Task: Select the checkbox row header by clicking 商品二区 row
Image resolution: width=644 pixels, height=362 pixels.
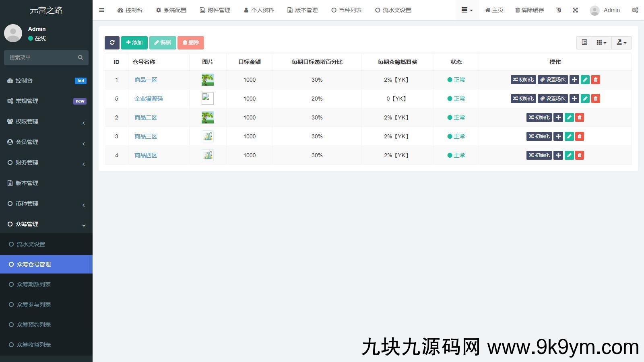Action: tap(146, 117)
